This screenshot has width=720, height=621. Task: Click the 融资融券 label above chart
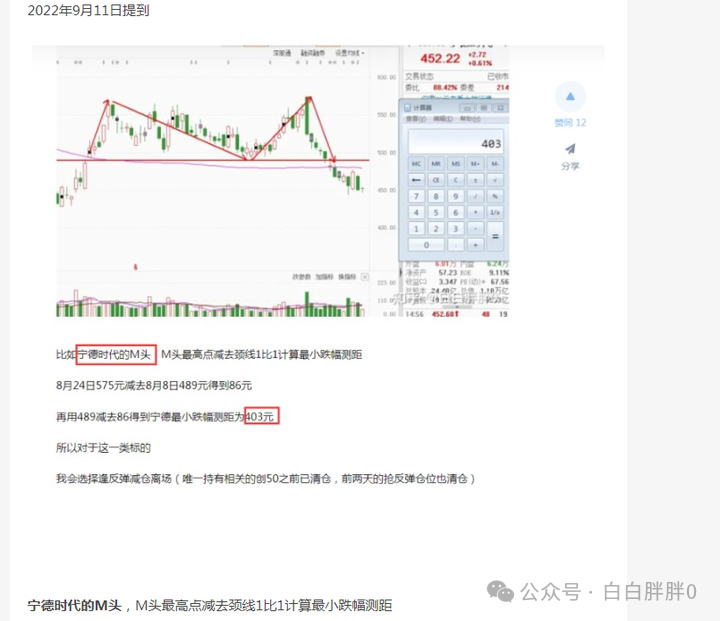tap(313, 53)
